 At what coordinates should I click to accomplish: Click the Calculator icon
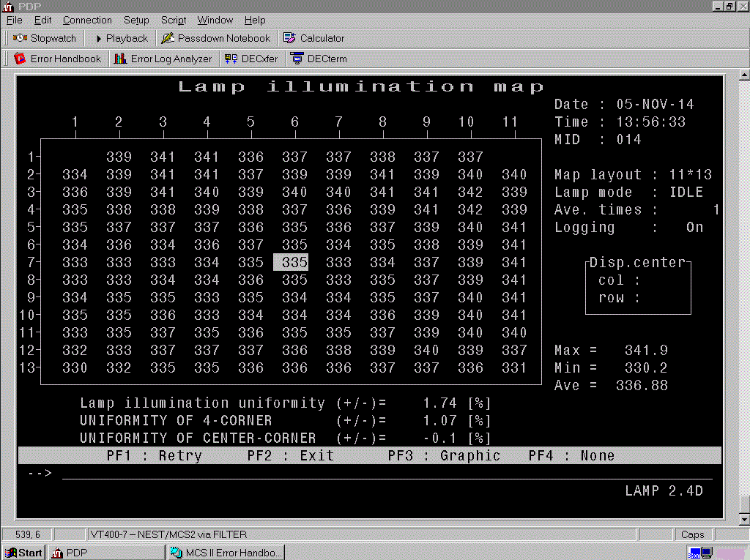click(x=289, y=38)
